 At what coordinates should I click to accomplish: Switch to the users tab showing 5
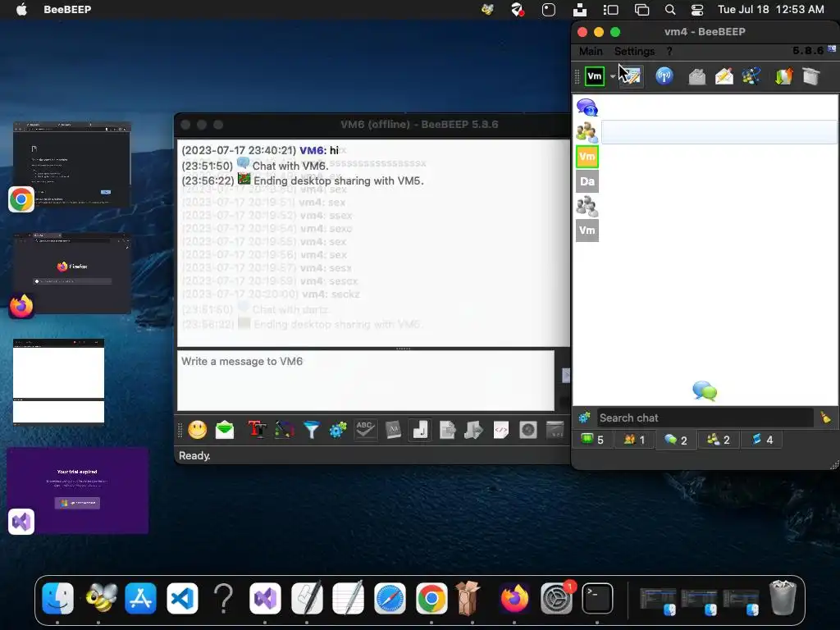[x=592, y=440]
